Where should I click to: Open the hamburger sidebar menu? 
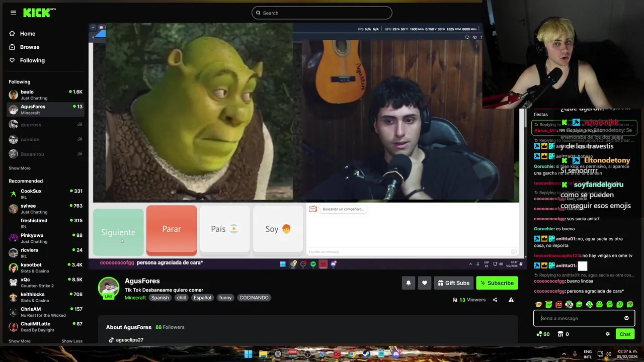coord(13,13)
